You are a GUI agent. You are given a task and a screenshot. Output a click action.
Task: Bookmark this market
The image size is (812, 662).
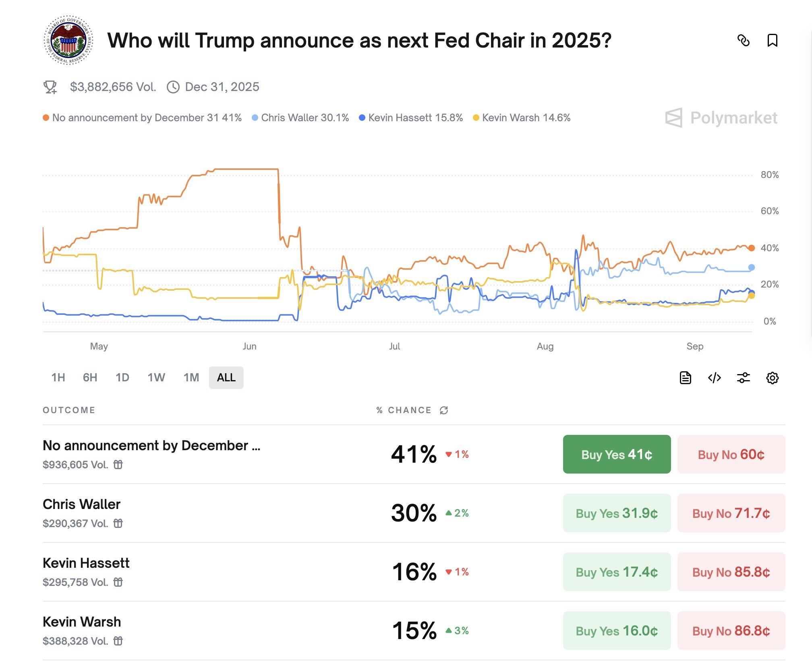pyautogui.click(x=773, y=41)
